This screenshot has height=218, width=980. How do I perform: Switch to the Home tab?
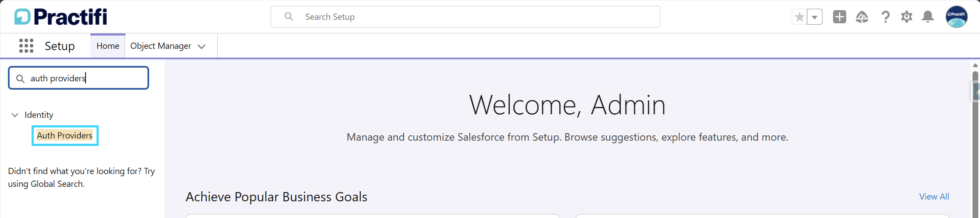pos(108,46)
